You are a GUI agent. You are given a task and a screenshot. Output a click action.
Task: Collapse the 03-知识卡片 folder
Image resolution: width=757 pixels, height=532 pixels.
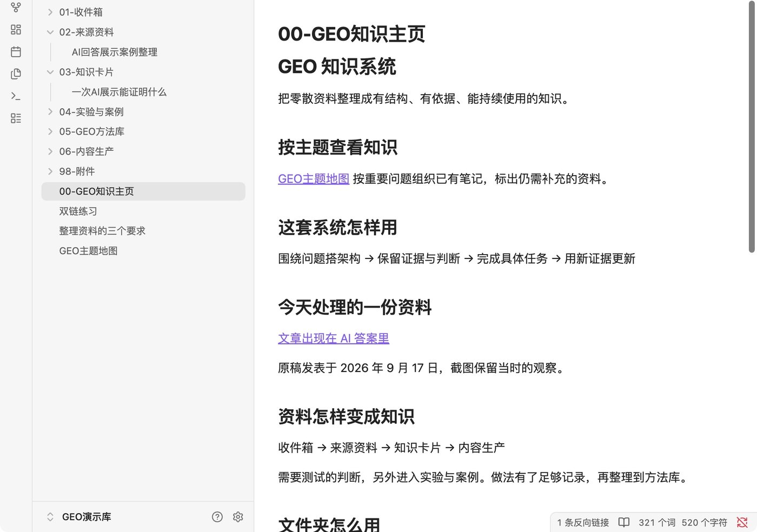coord(50,72)
